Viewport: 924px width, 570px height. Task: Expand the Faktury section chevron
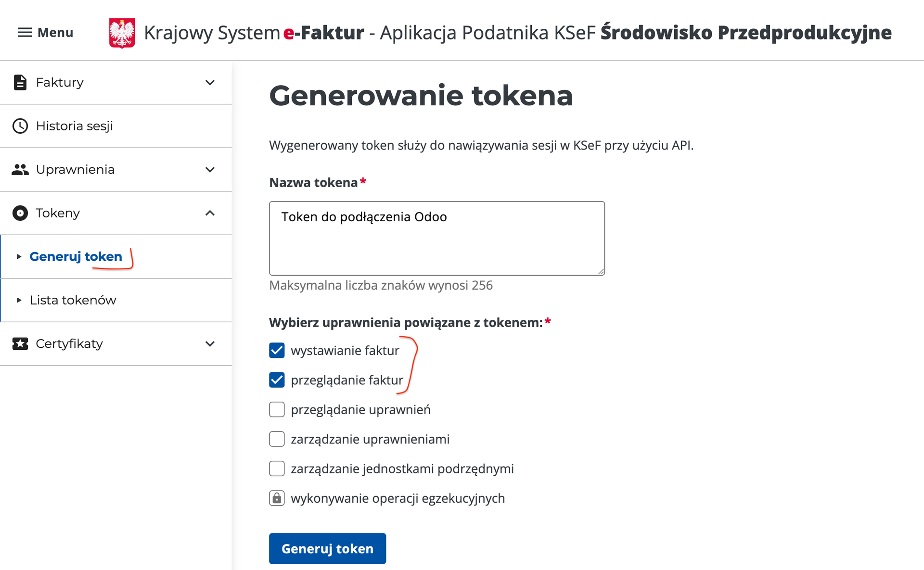[x=210, y=83]
